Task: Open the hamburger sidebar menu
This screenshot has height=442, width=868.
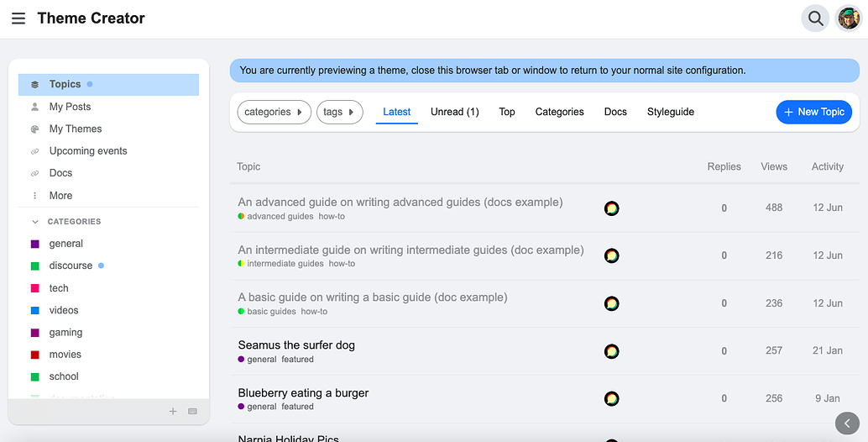Action: [x=18, y=18]
